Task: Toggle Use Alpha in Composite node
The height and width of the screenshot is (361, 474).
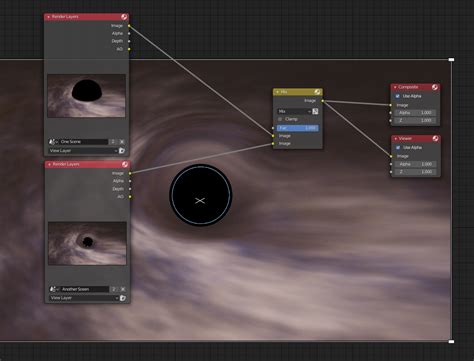Action: [397, 96]
